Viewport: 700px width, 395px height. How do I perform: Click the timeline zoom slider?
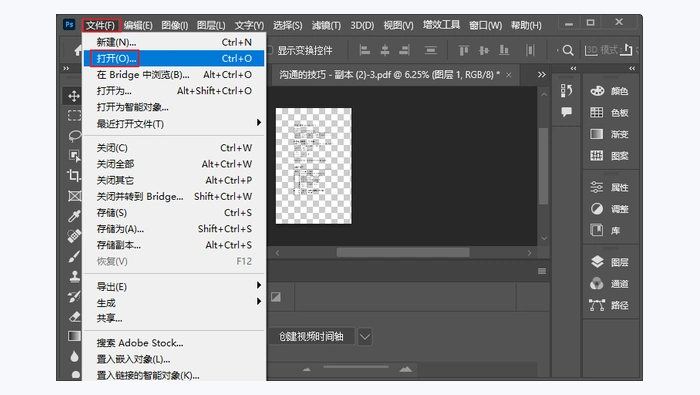point(356,367)
